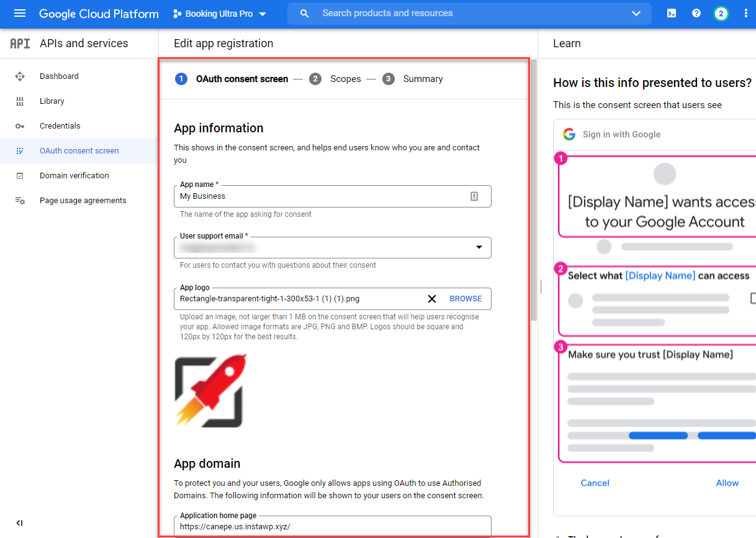This screenshot has height=538, width=756.
Task: Edit the Application home page URL field
Action: [x=333, y=527]
